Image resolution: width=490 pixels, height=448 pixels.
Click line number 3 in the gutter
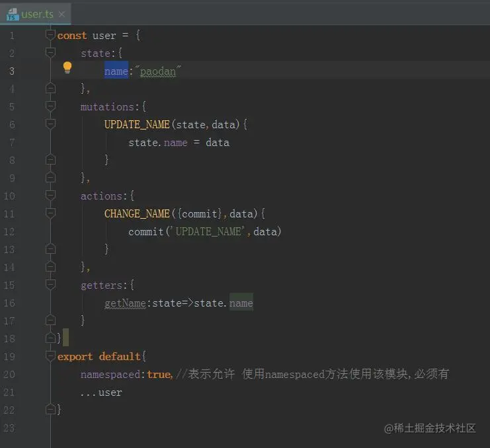11,71
